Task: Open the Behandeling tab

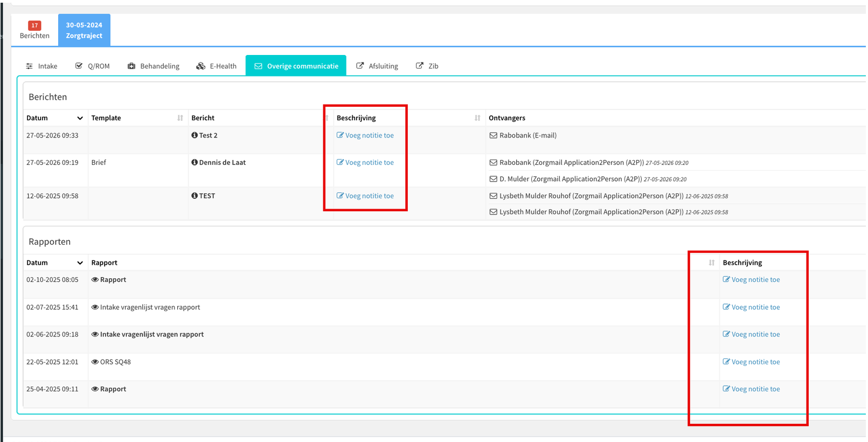Action: click(x=154, y=66)
